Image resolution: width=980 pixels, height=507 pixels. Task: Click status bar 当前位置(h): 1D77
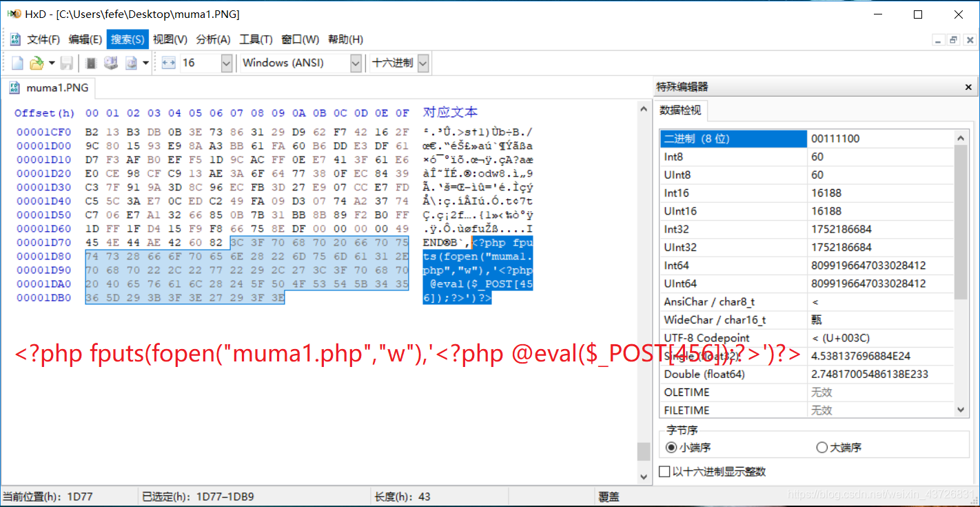pos(48,496)
